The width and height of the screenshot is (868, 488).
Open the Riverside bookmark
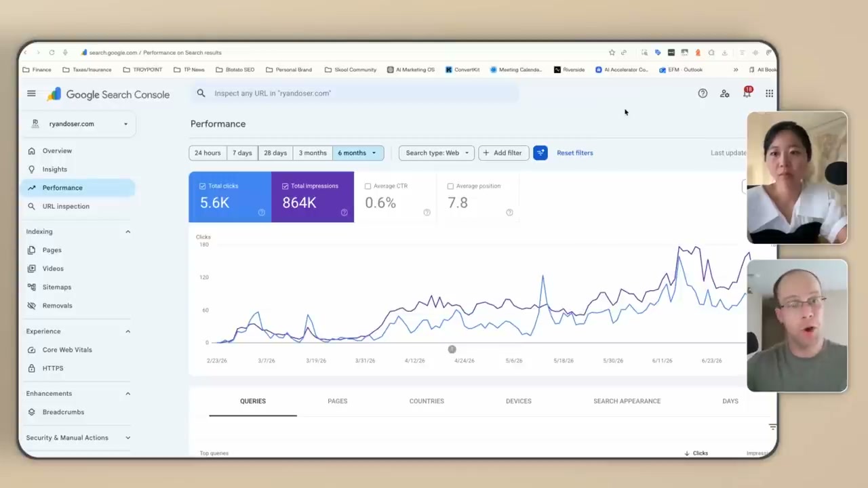569,70
